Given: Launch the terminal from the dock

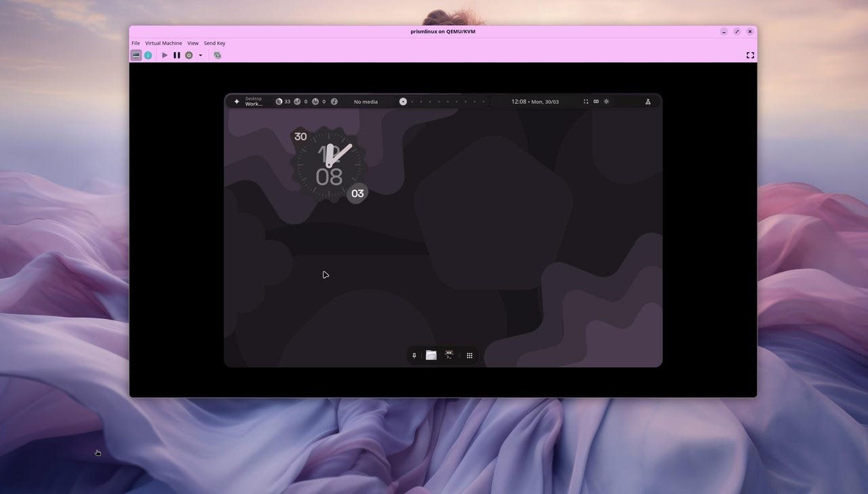Looking at the screenshot, I should coord(449,355).
